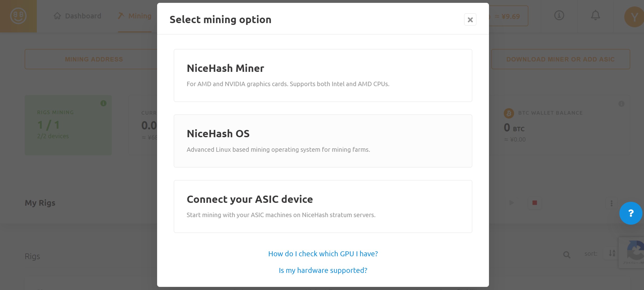Select the NiceHash OS mining option

pyautogui.click(x=323, y=141)
